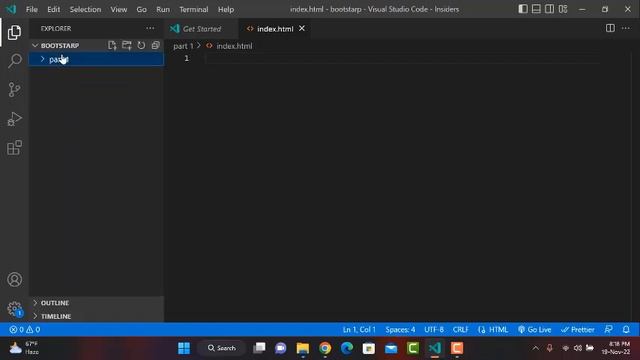Expand the OUTLINE section
640x360 pixels.
click(96, 303)
